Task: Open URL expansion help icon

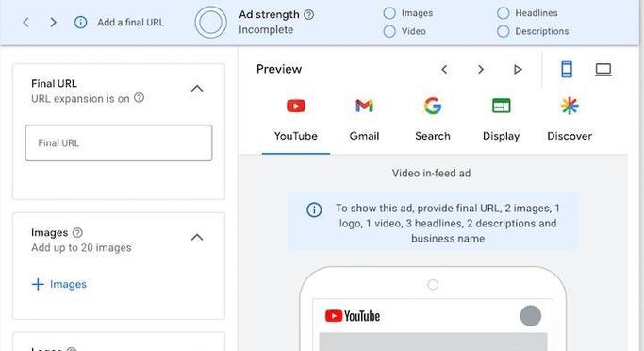Action: click(140, 98)
